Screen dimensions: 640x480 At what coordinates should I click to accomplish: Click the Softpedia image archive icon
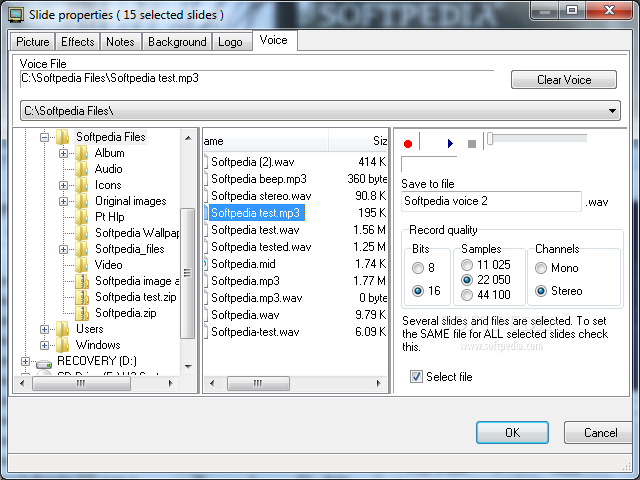coord(82,281)
